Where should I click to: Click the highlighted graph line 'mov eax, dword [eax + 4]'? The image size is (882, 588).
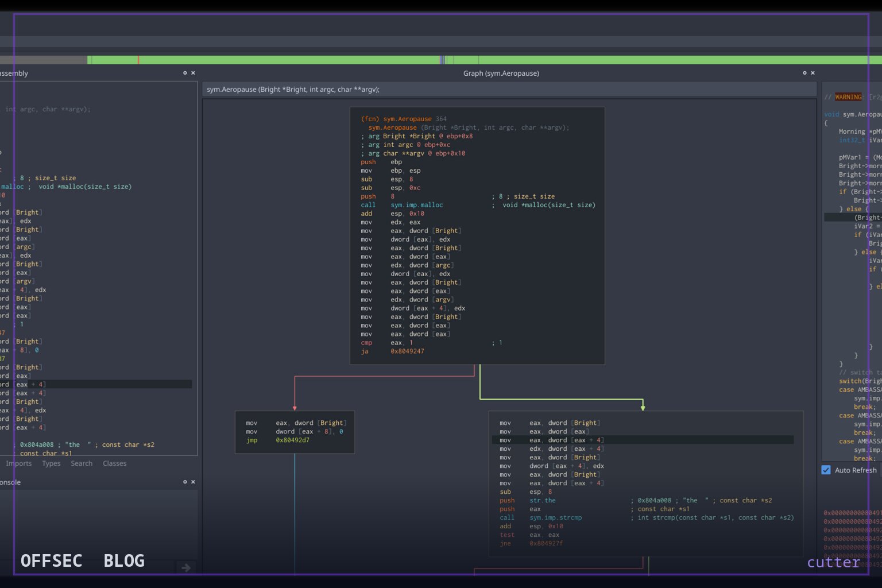coord(643,440)
